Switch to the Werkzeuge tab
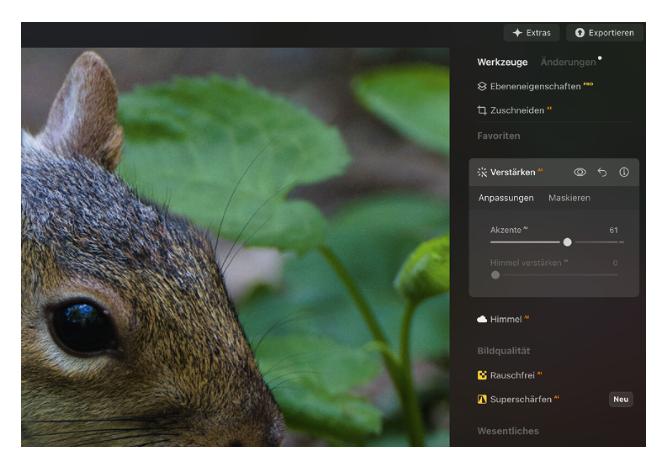667x474 pixels. click(x=502, y=62)
